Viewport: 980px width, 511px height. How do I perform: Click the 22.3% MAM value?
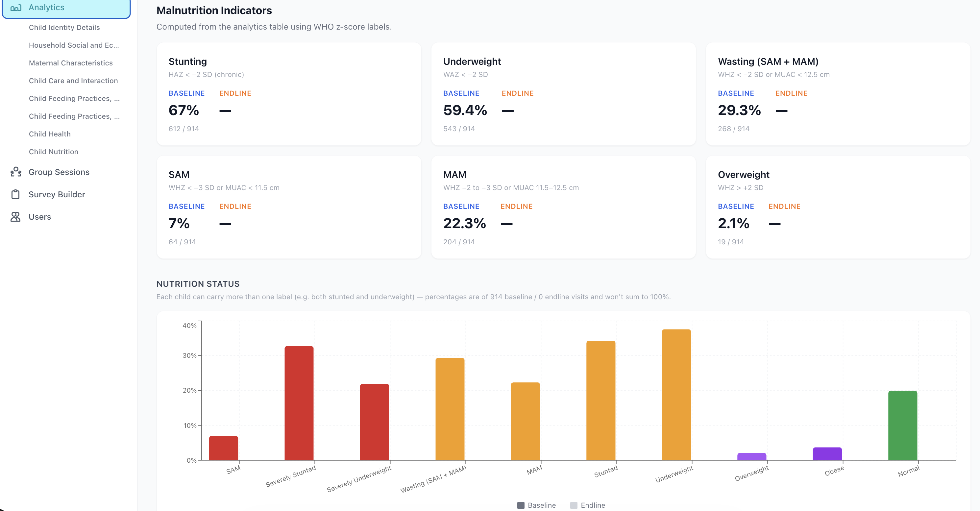(x=464, y=223)
